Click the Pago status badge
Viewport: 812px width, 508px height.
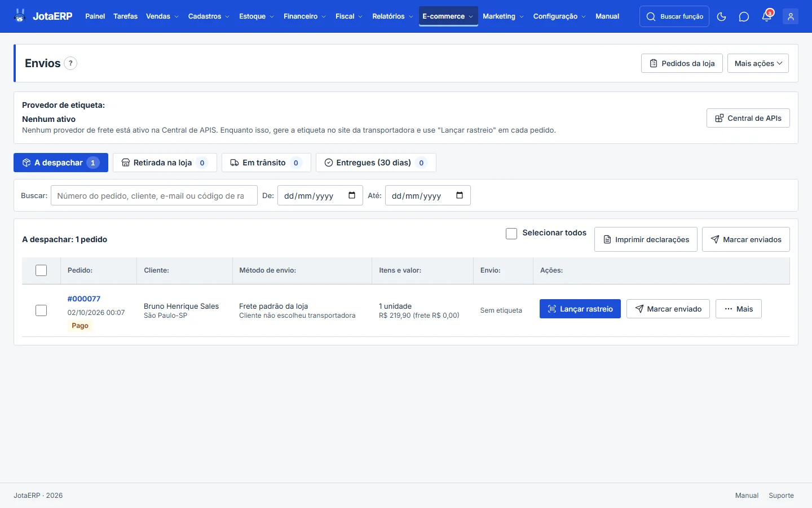80,326
